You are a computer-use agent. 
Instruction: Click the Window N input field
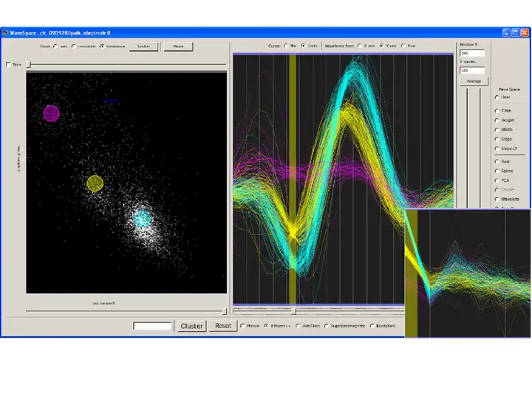pyautogui.click(x=472, y=53)
